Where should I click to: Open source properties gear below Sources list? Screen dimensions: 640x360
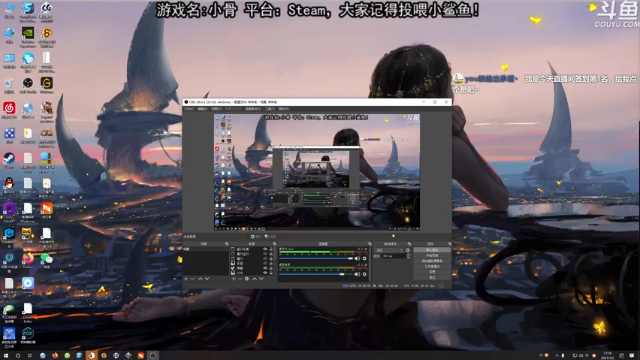[247, 279]
